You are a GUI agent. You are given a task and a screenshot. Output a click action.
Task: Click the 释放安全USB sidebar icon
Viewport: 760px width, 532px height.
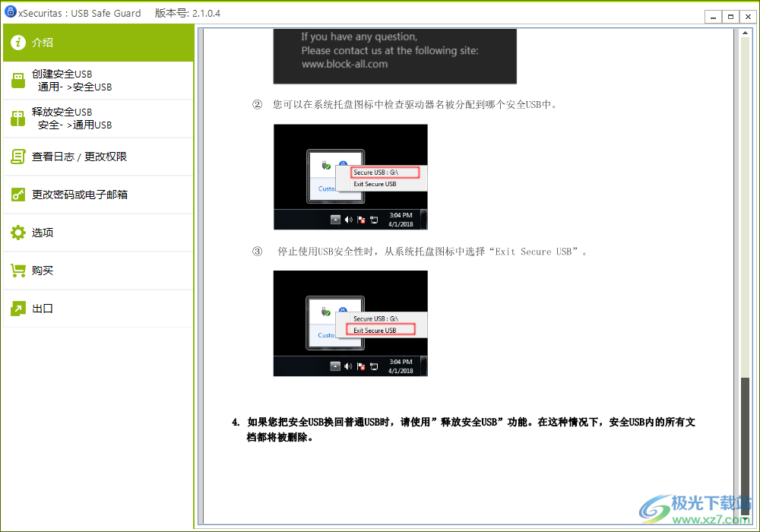point(17,119)
